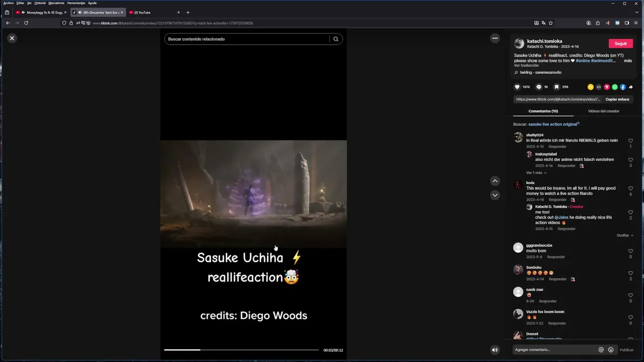Click the search magnifier icon in video search
Screen dimensions: 644x362
(x=336, y=39)
